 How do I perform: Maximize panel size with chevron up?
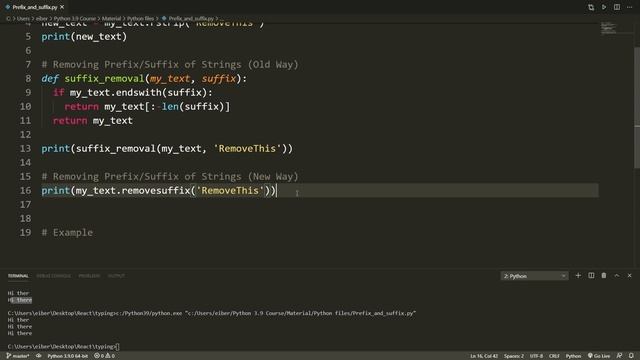point(617,276)
